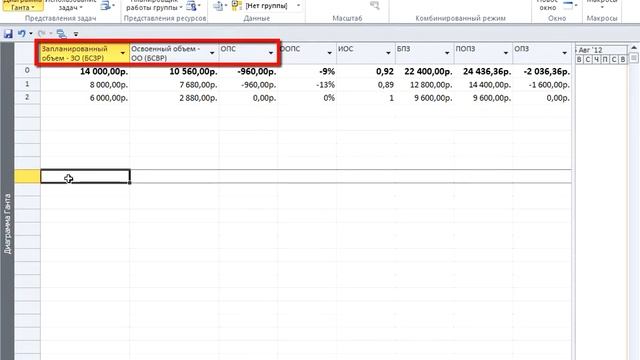Click the 7 680,00р. cell

click(174, 84)
